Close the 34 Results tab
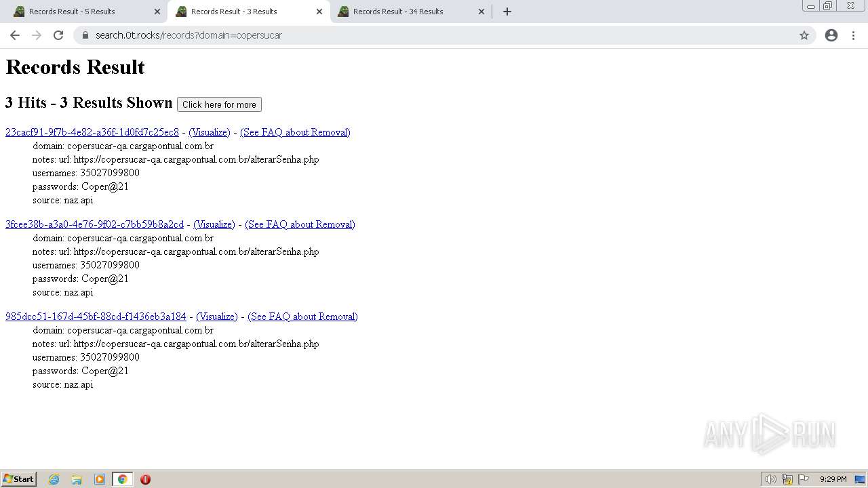Image resolution: width=868 pixels, height=488 pixels. 481,12
